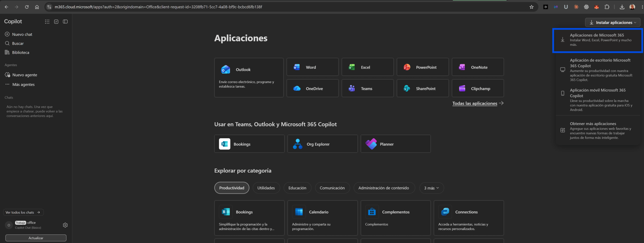Switch to Administración de contenido category

384,188
